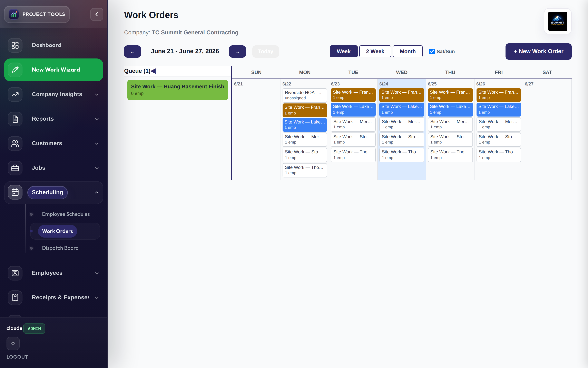The height and width of the screenshot is (368, 588).
Task: Open Wednesday's Site Work Sto order
Action: point(402,139)
